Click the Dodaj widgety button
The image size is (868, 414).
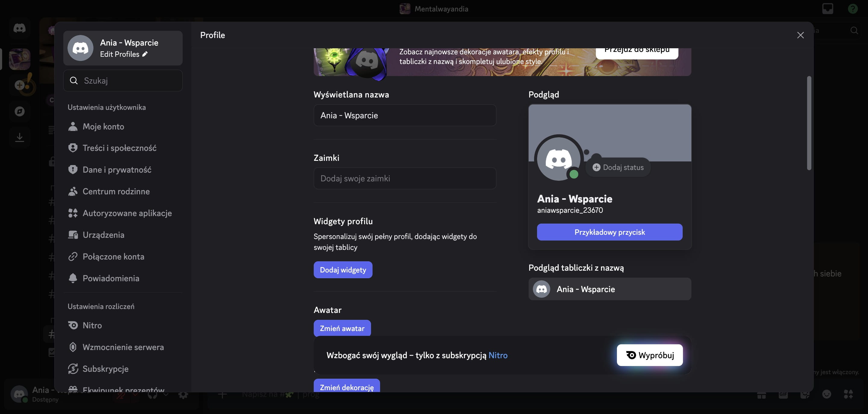343,270
